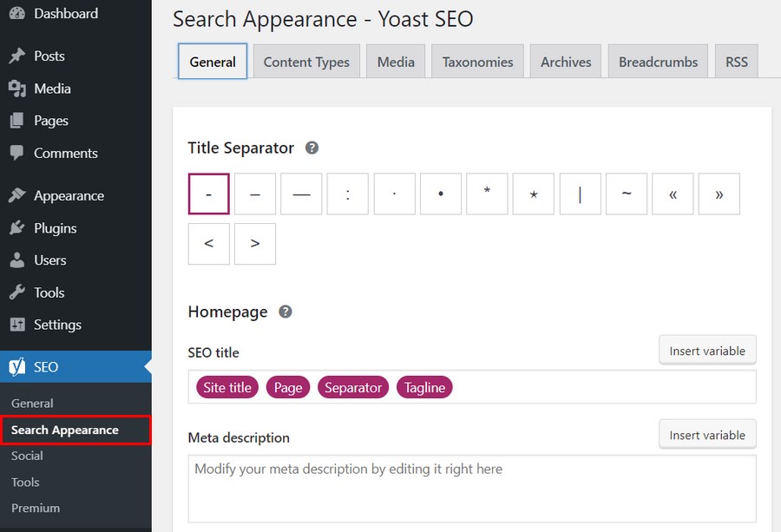Select the left double angle separator

673,194
